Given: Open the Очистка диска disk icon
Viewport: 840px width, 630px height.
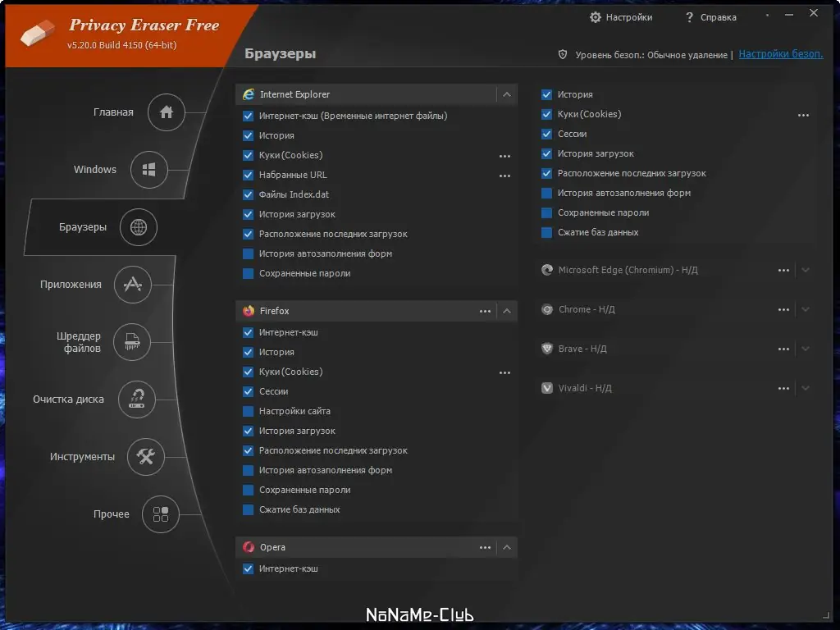Looking at the screenshot, I should pos(137,399).
